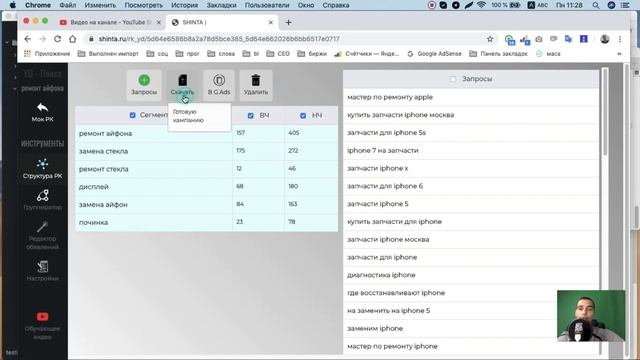The width and height of the screenshot is (640, 360).
Task: Click the 405 НЧ value cell
Action: pyautogui.click(x=311, y=133)
